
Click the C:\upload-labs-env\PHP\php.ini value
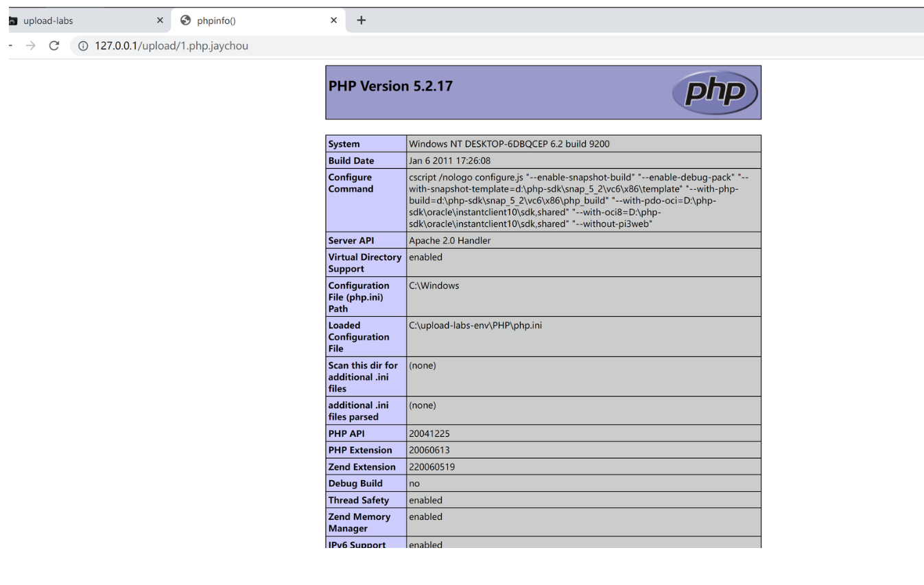point(475,325)
